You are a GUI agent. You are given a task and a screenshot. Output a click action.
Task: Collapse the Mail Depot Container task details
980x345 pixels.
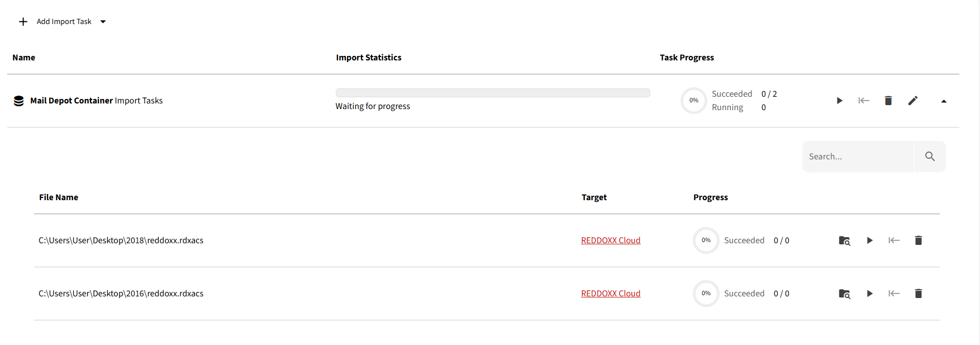click(944, 101)
